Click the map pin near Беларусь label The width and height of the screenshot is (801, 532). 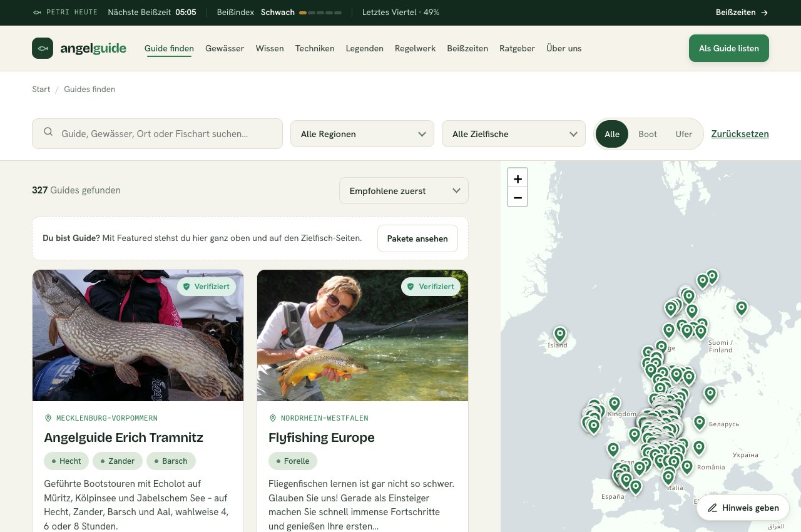pyautogui.click(x=700, y=422)
